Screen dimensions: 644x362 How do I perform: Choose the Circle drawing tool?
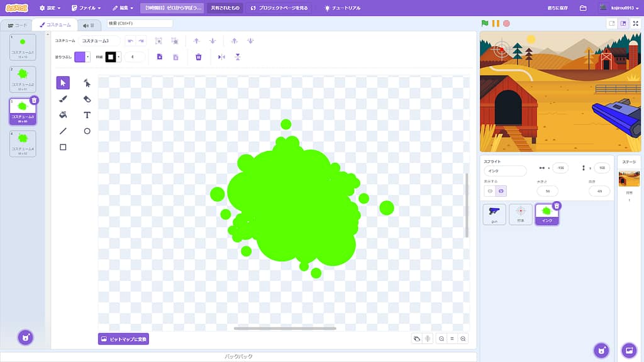pyautogui.click(x=87, y=131)
